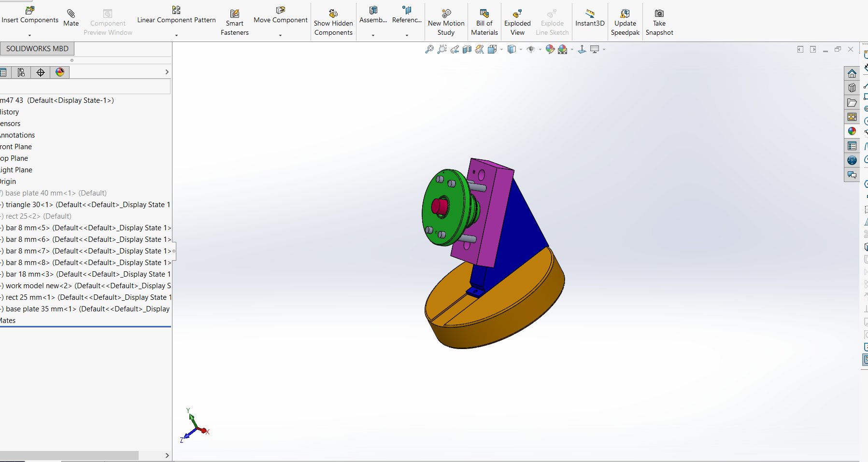Click the Exploded View tool

pos(517,22)
